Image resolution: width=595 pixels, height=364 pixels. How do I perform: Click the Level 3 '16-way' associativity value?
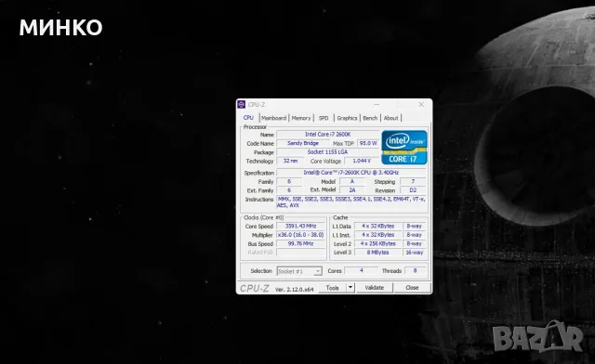click(x=414, y=253)
